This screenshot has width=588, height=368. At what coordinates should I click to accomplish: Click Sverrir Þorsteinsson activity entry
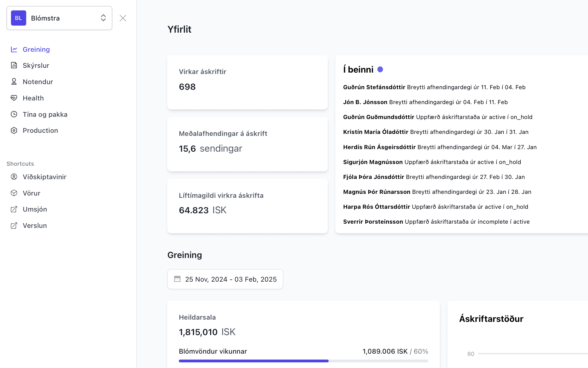tap(373, 222)
